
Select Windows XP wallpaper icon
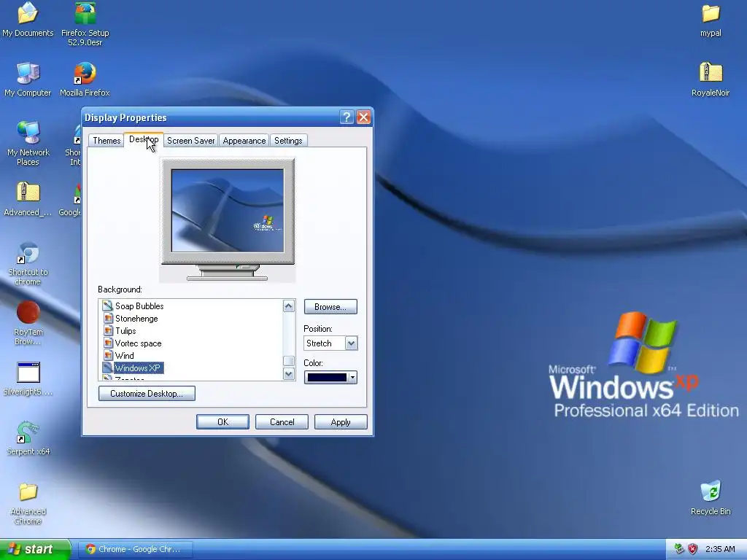[x=108, y=367]
